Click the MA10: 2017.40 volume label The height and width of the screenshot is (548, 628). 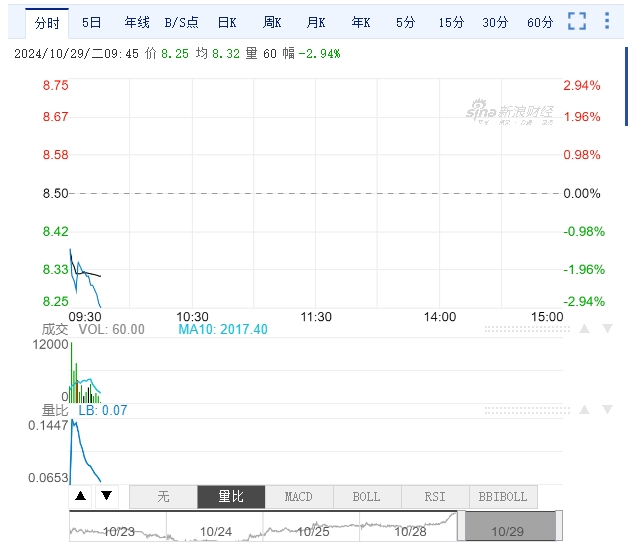coord(223,329)
